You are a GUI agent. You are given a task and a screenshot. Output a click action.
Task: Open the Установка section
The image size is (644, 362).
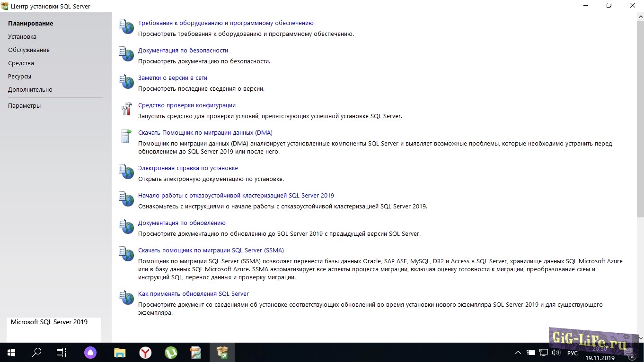pyautogui.click(x=22, y=37)
